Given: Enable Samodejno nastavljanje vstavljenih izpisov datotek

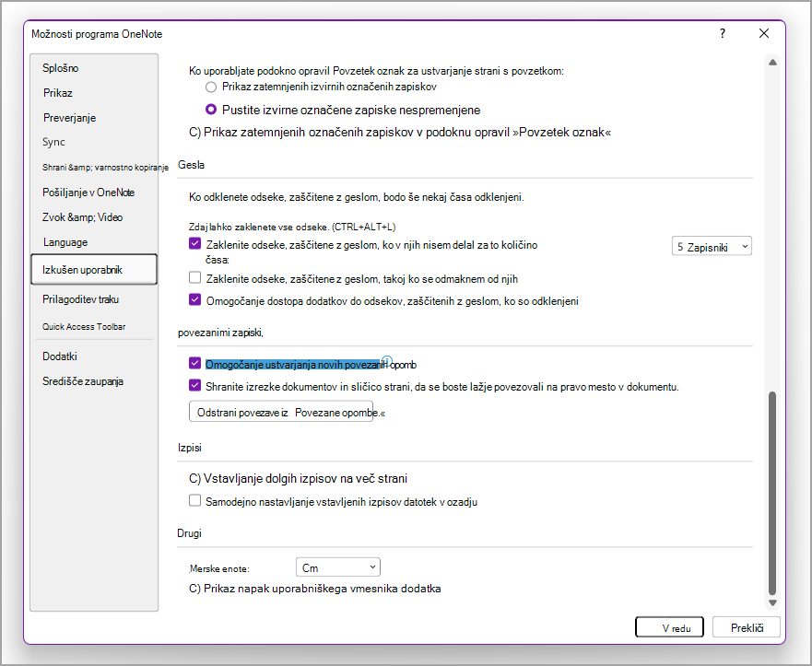Looking at the screenshot, I should [x=194, y=500].
